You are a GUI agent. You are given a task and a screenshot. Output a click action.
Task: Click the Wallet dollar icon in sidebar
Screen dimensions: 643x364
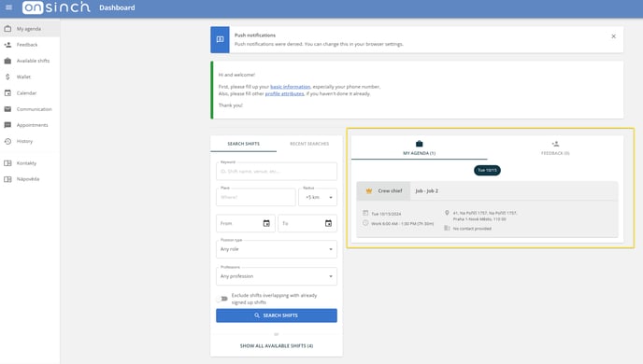(7, 77)
